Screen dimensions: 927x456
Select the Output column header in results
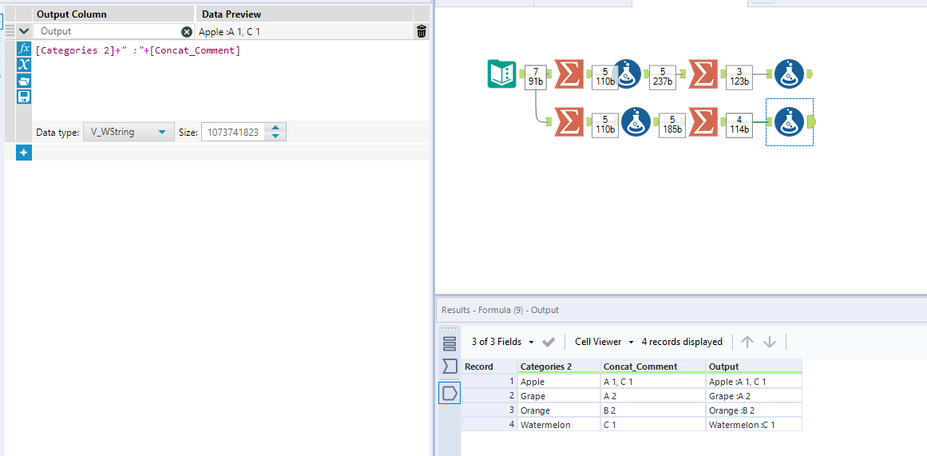[x=754, y=367]
